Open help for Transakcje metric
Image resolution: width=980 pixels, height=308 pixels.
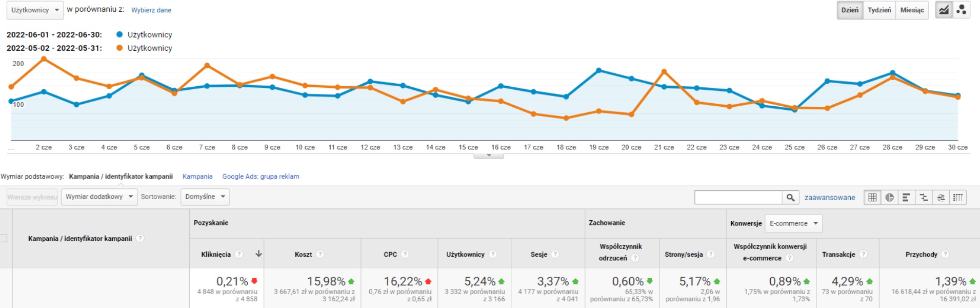coord(864,254)
